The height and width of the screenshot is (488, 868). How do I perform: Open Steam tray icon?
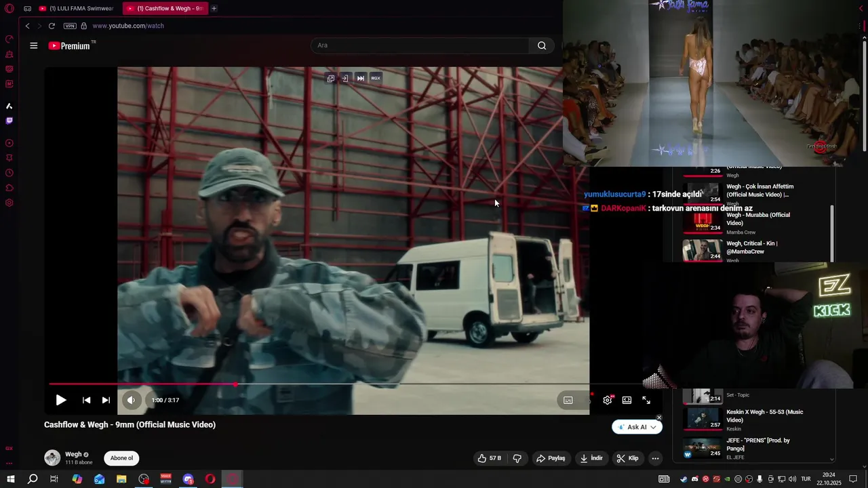[683, 479]
